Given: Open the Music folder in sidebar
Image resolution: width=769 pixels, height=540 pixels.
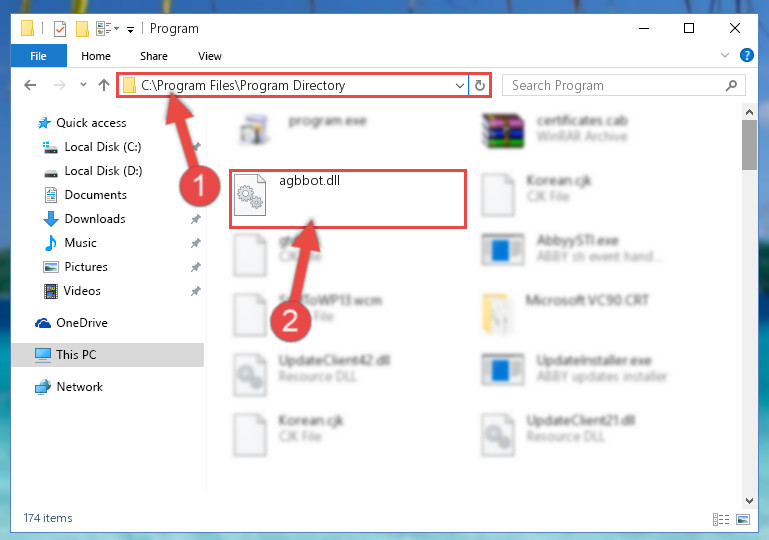Looking at the screenshot, I should [x=80, y=243].
